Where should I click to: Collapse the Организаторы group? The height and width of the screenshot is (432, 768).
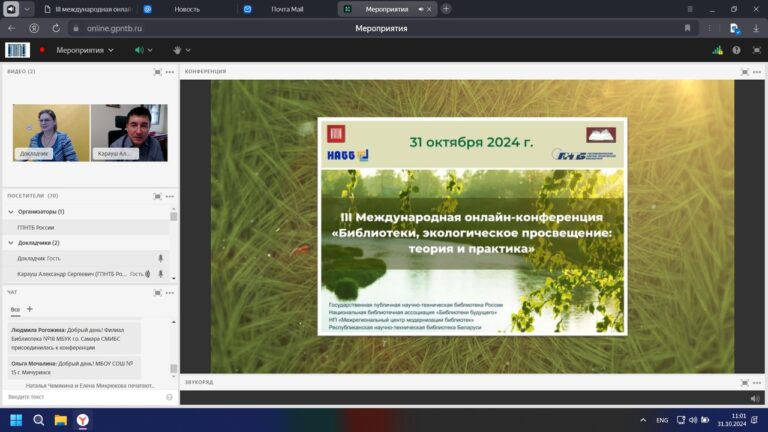point(11,212)
